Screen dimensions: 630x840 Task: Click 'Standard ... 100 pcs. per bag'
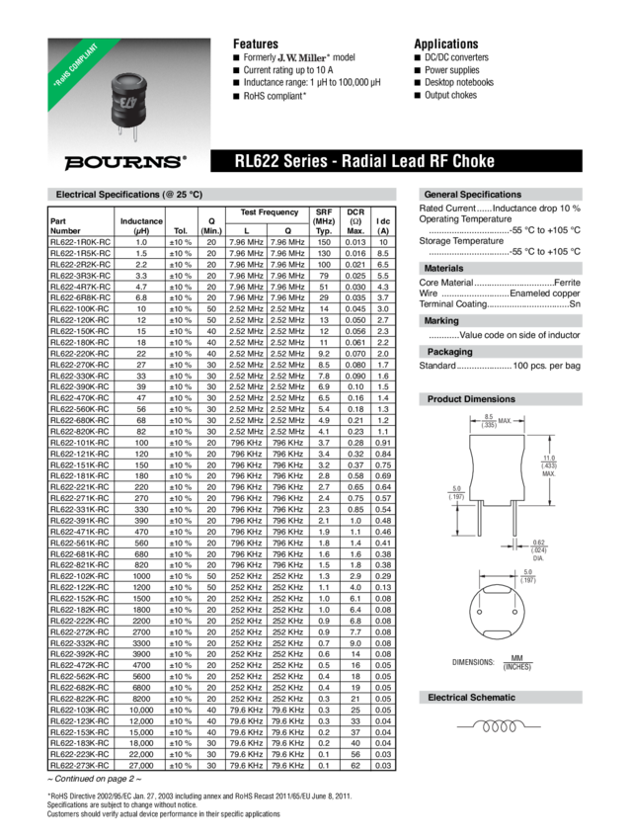[500, 366]
